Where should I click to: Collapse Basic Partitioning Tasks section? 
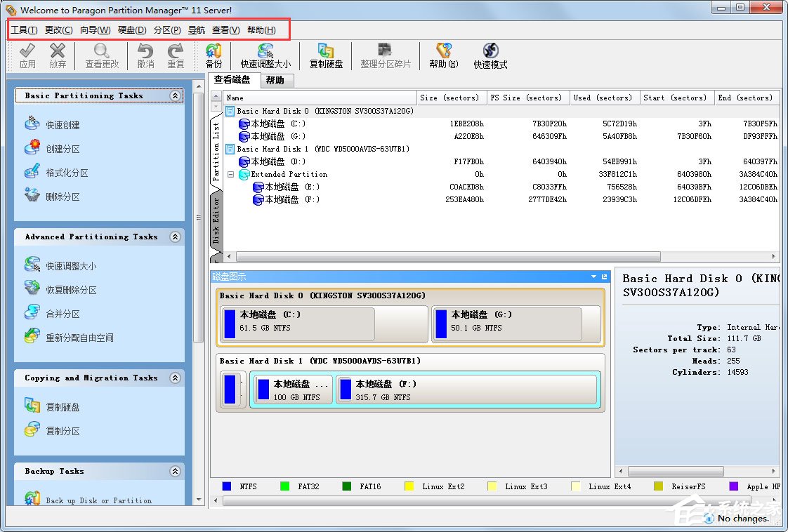tap(175, 95)
